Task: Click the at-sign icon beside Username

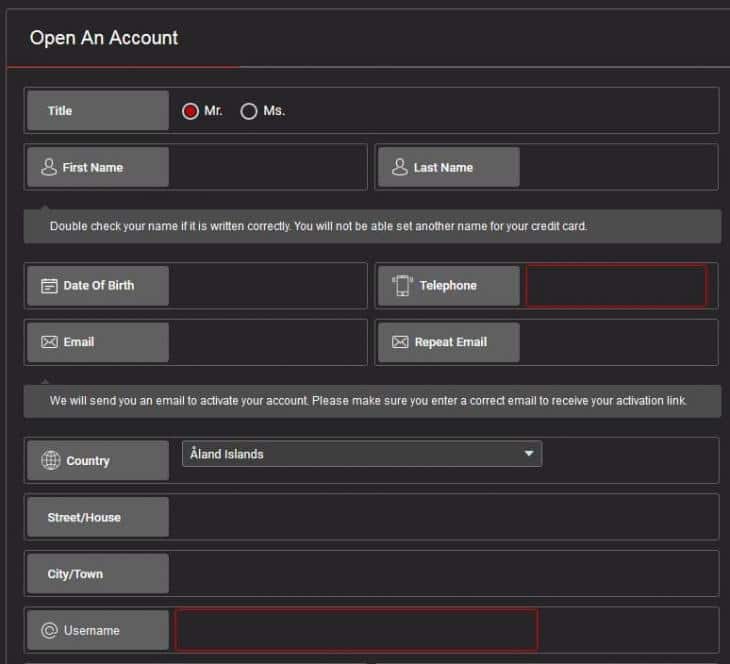Action: (x=49, y=630)
